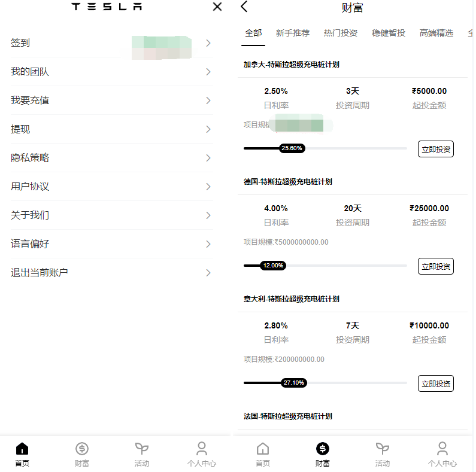Expand 隐私策略 row chevron
The image size is (476, 472).
(x=208, y=158)
